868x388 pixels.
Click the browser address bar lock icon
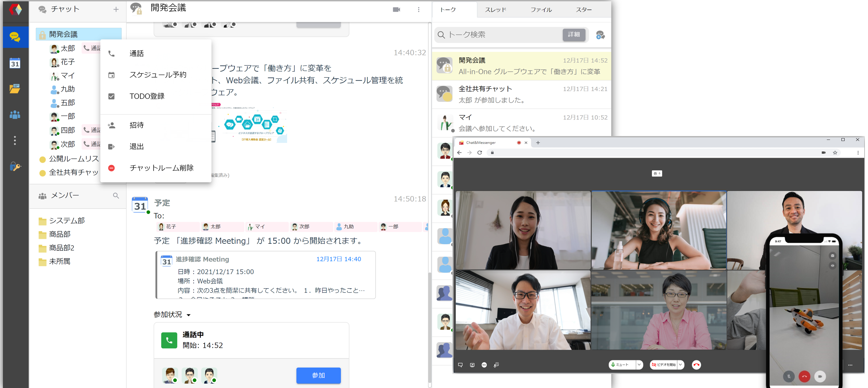click(492, 152)
